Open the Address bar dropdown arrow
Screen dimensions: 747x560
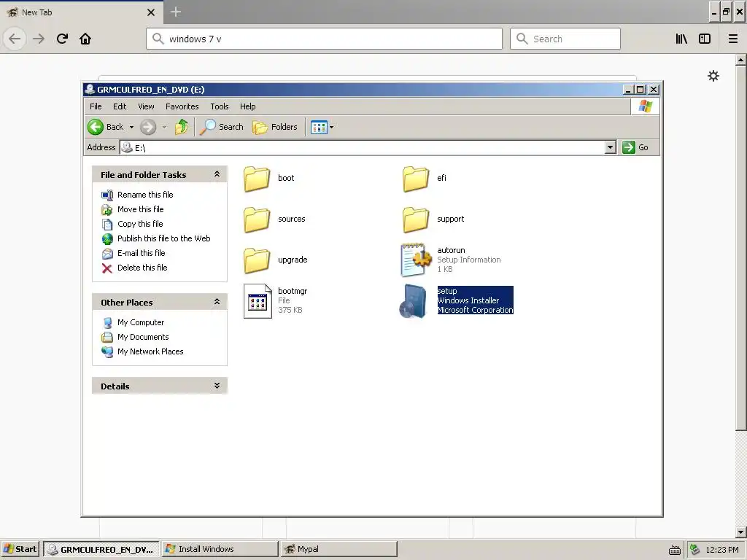611,147
